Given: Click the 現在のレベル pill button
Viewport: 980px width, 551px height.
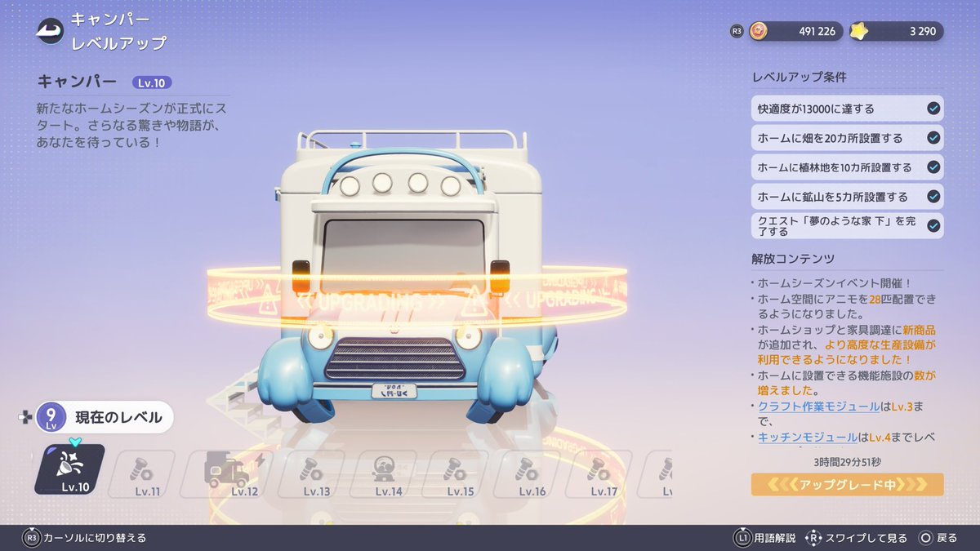Looking at the screenshot, I should (x=105, y=418).
